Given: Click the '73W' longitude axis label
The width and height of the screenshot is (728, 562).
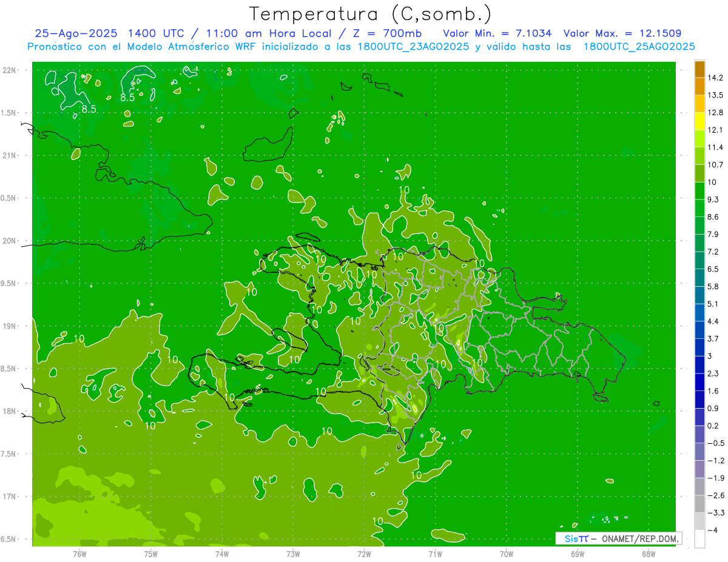Looking at the screenshot, I should pos(293,554).
